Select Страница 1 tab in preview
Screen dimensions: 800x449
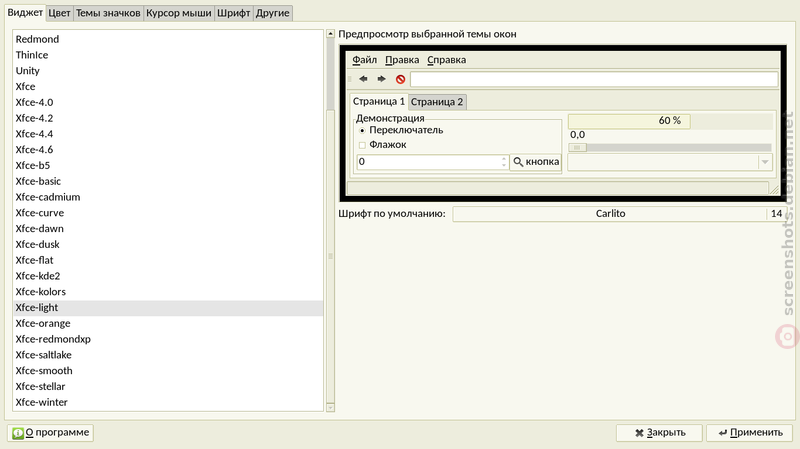[379, 101]
